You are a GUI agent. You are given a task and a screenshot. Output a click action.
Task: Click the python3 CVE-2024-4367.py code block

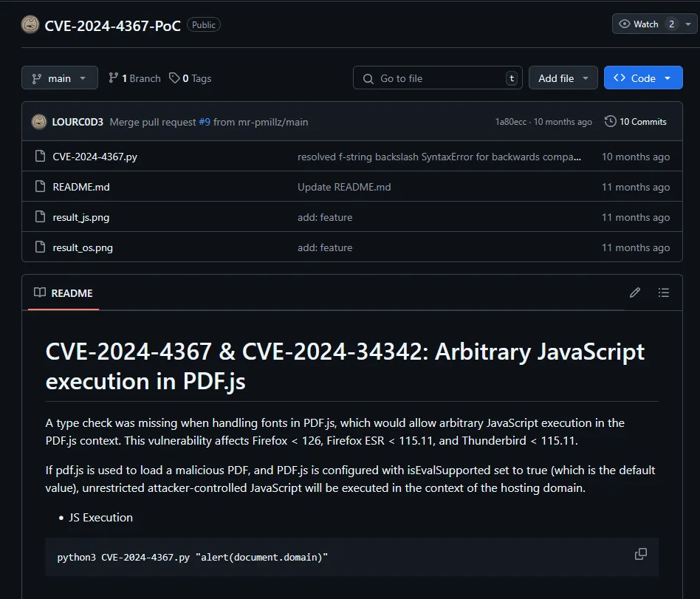coord(351,557)
